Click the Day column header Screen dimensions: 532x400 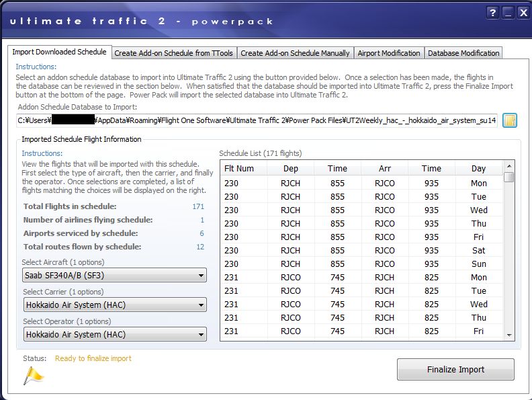[478, 169]
